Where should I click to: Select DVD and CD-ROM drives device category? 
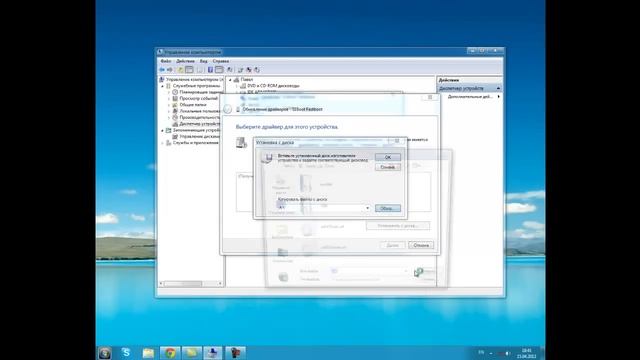click(x=270, y=86)
